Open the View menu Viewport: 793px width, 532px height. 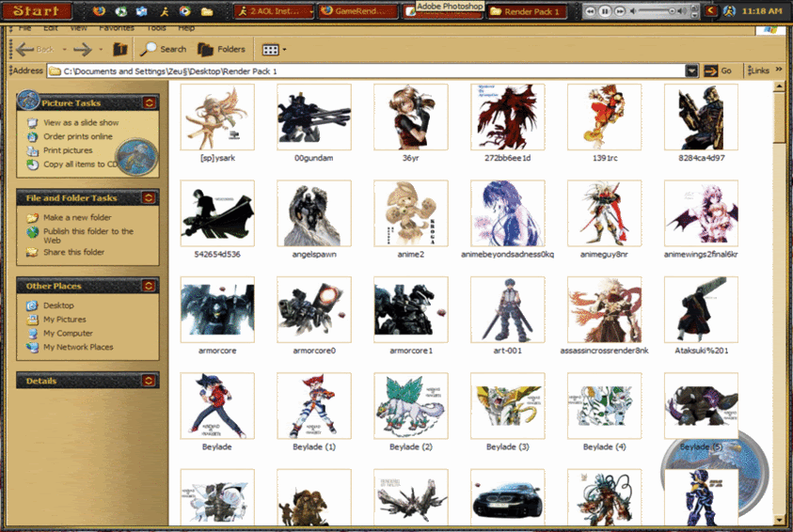tap(78, 28)
